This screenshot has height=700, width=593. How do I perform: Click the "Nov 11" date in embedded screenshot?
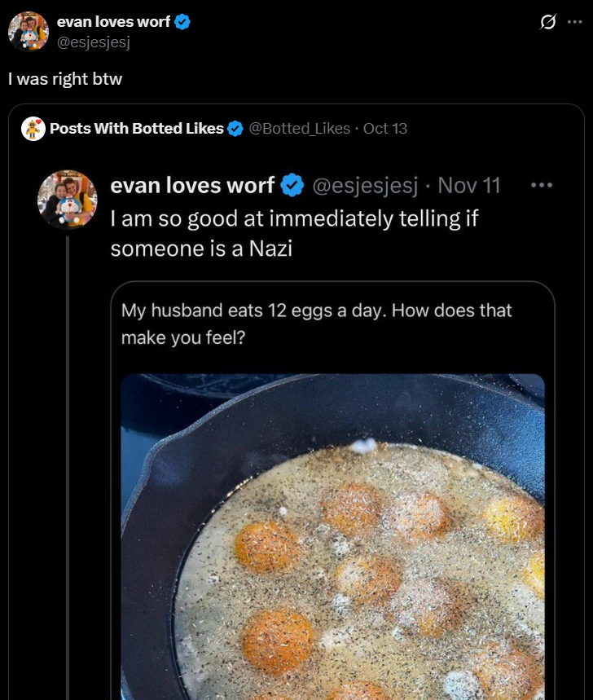click(468, 186)
